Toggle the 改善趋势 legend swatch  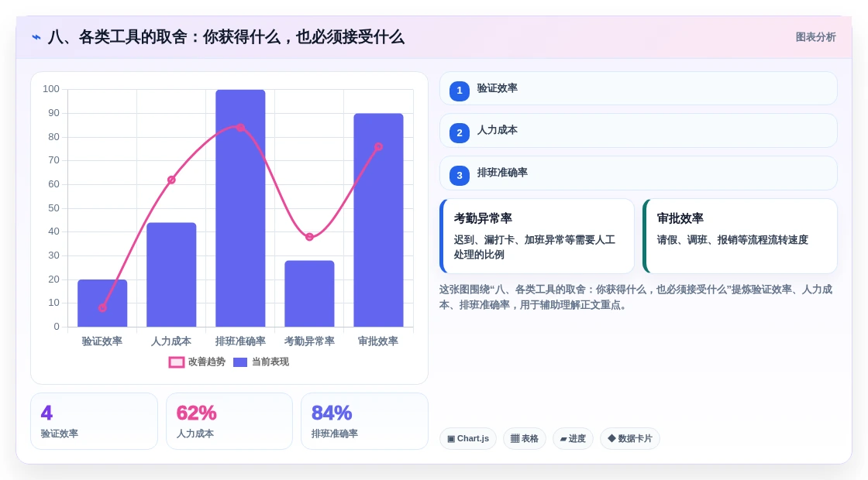[x=177, y=362]
